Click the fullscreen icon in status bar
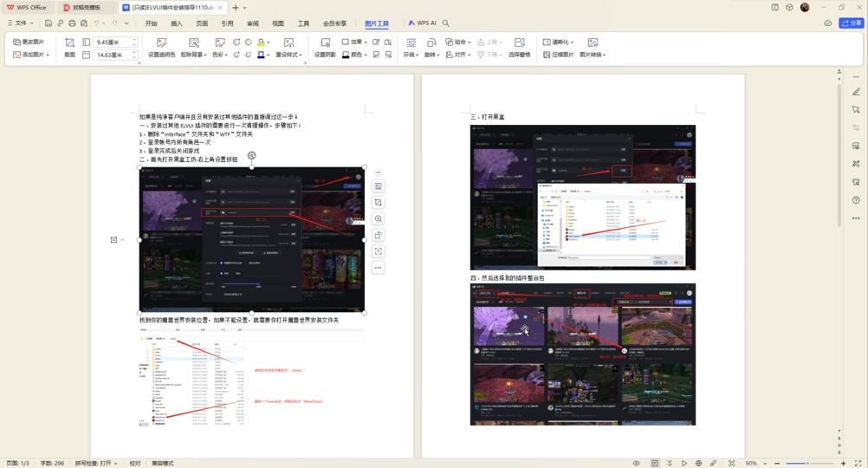 coord(858,463)
